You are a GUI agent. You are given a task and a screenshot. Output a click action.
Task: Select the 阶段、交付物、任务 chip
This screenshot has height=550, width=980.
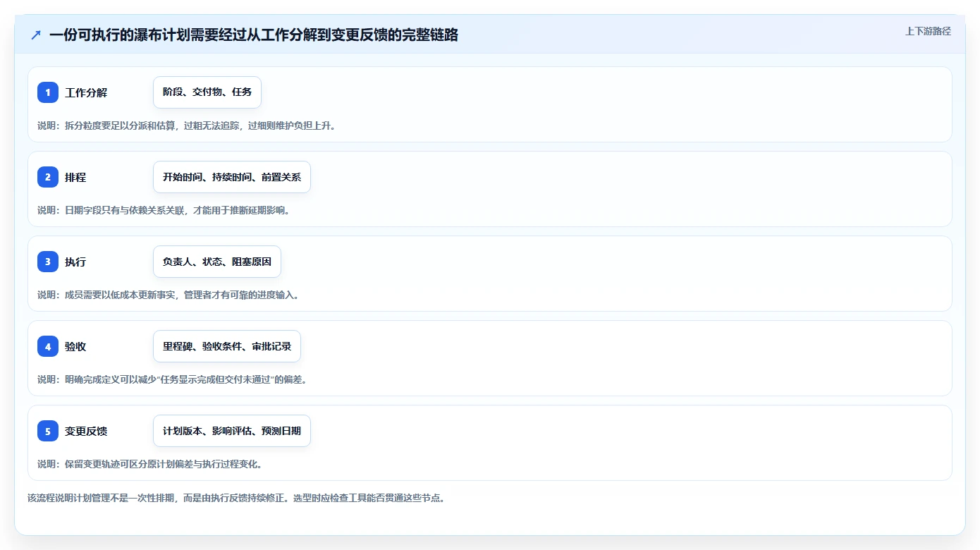coord(207,92)
